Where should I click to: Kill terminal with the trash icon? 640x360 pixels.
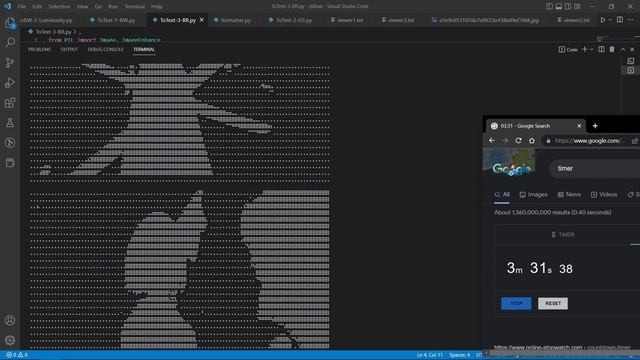pyautogui.click(x=612, y=49)
